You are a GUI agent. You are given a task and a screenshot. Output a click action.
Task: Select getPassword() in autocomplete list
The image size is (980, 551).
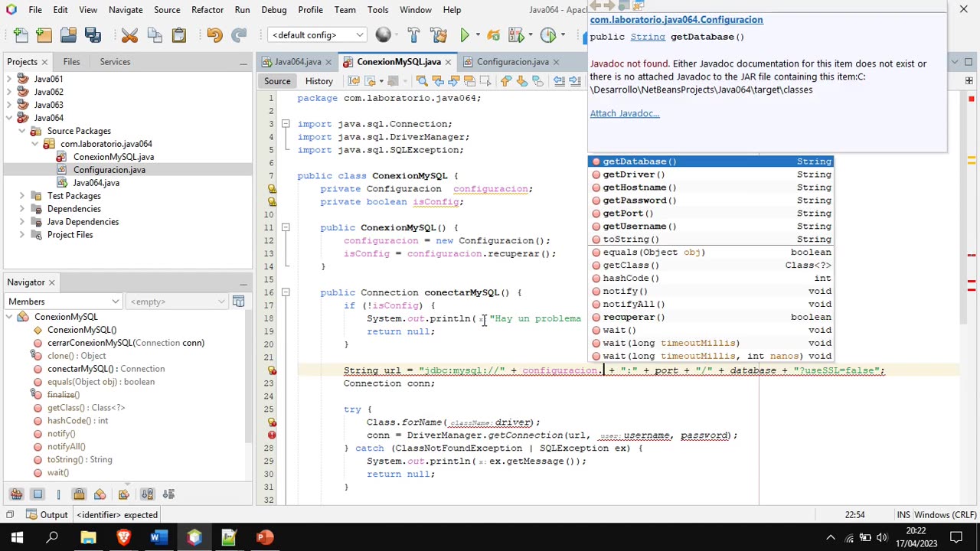[x=710, y=201]
